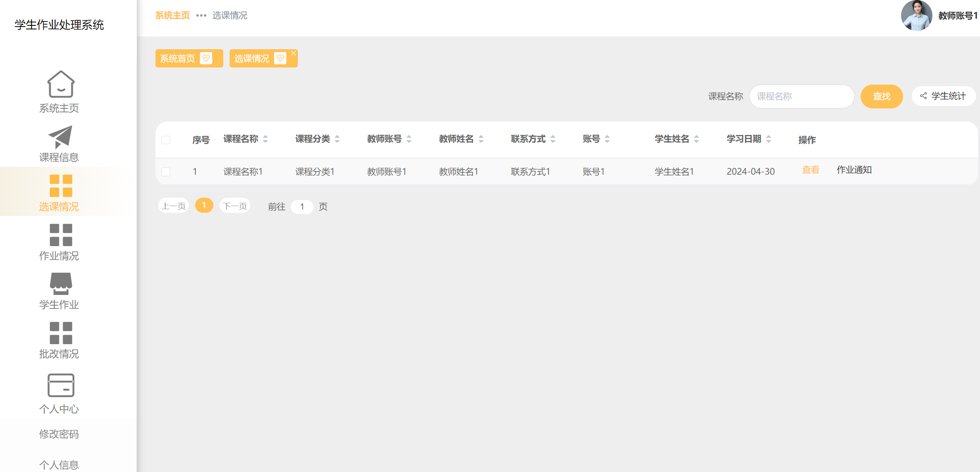Expand the 个人中心 card icon

[x=60, y=385]
